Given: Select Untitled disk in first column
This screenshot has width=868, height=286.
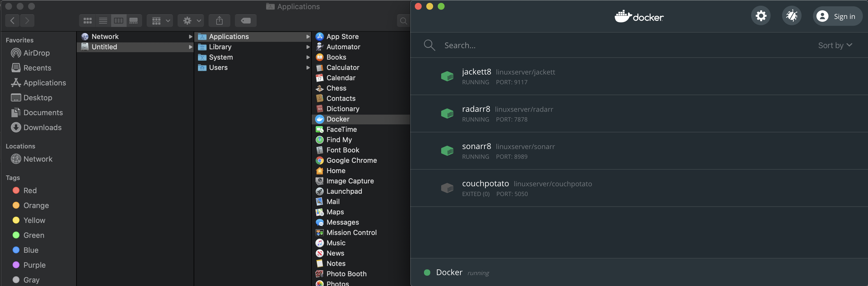Looking at the screenshot, I should 135,47.
